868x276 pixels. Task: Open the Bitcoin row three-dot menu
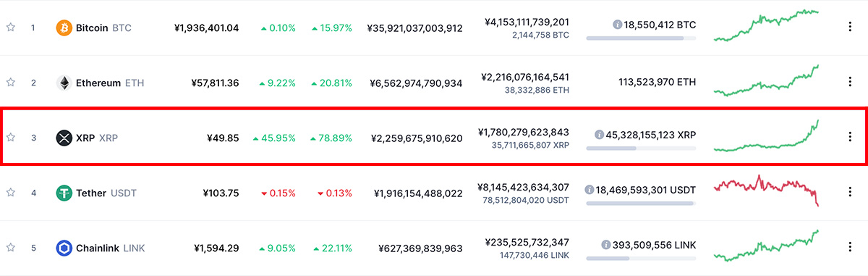(850, 28)
